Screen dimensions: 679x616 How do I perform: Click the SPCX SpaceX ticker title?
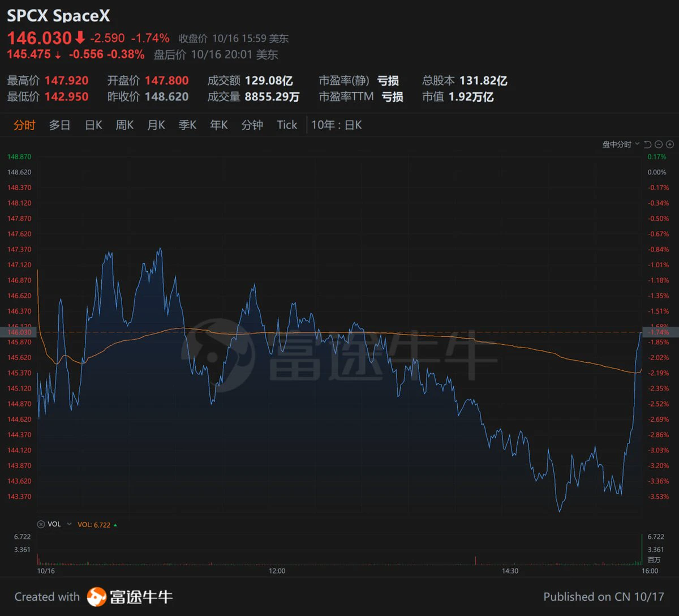(58, 15)
